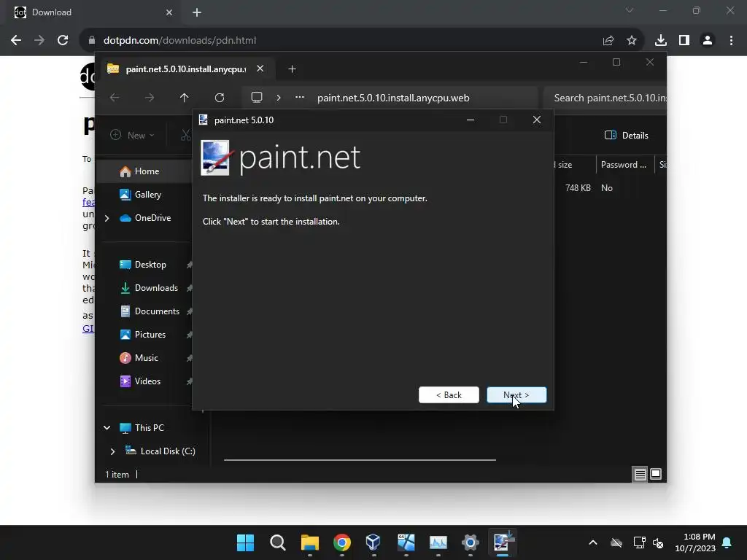Image resolution: width=747 pixels, height=560 pixels.
Task: Refresh the File Explorer view
Action: click(219, 98)
